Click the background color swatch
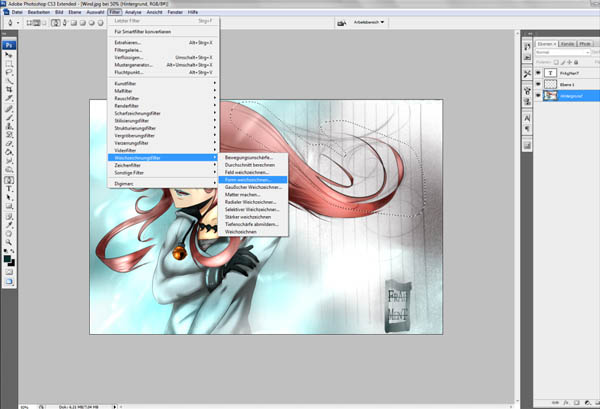 pos(11,263)
